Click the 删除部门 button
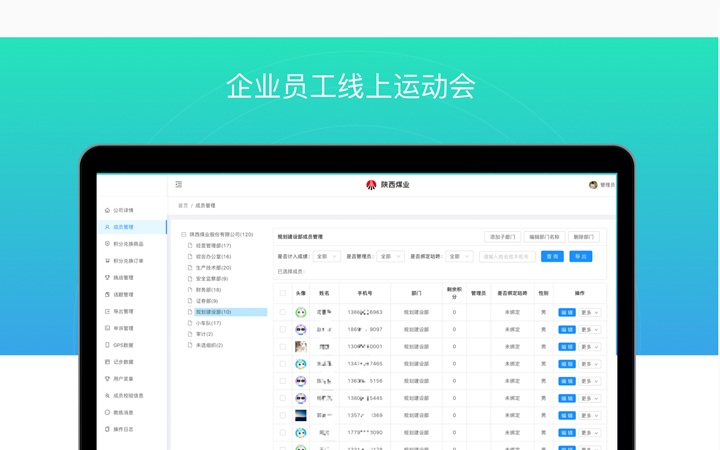Image resolution: width=720 pixels, height=450 pixels. [584, 237]
